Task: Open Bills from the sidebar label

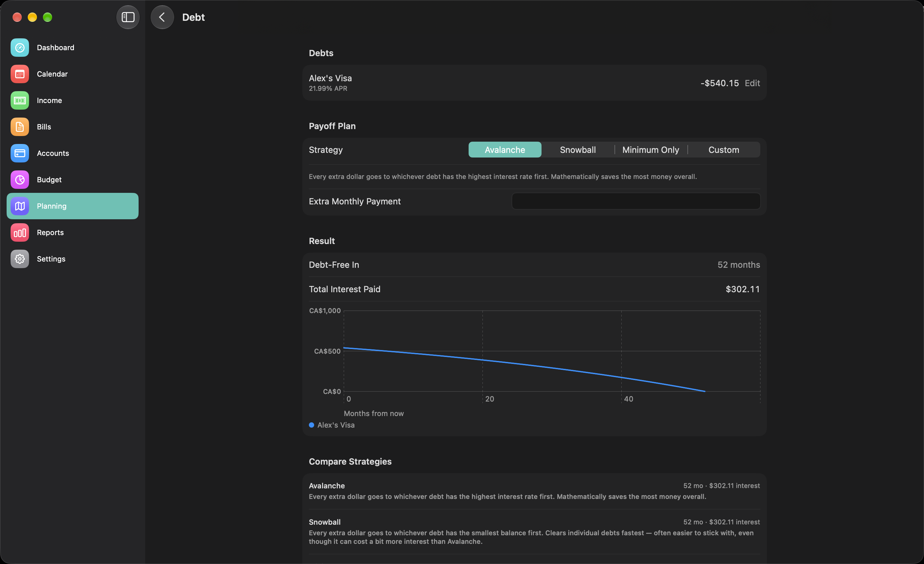Action: pyautogui.click(x=44, y=127)
